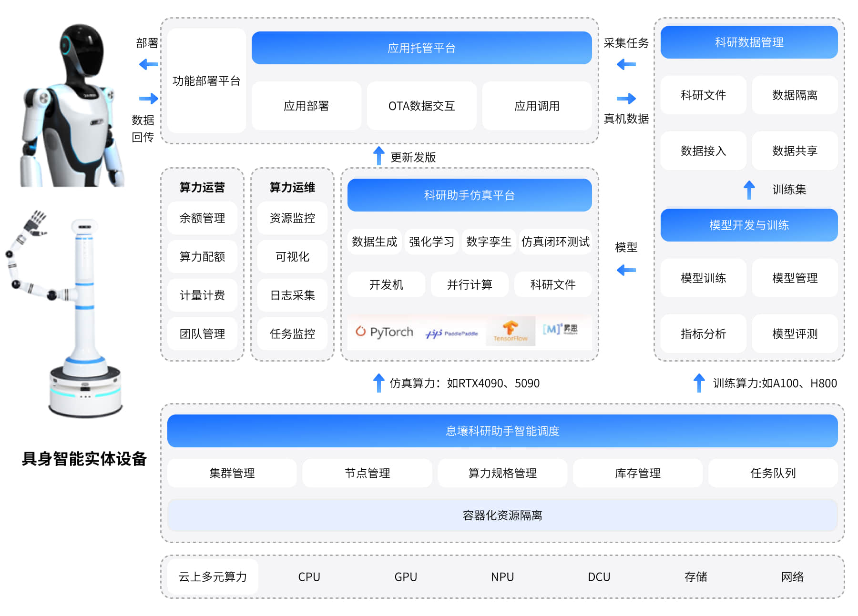The image size is (858, 616).
Task: Click the 算力运营 heading
Action: pyautogui.click(x=202, y=187)
